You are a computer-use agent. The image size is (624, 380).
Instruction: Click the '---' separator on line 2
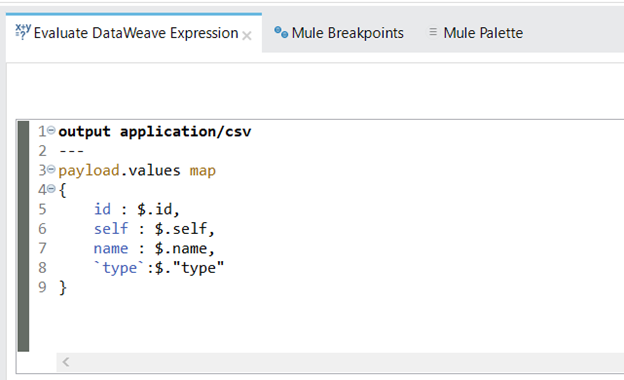point(71,151)
